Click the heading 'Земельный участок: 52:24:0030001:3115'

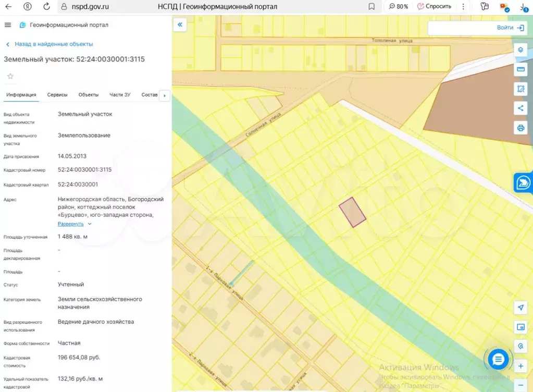74,59
